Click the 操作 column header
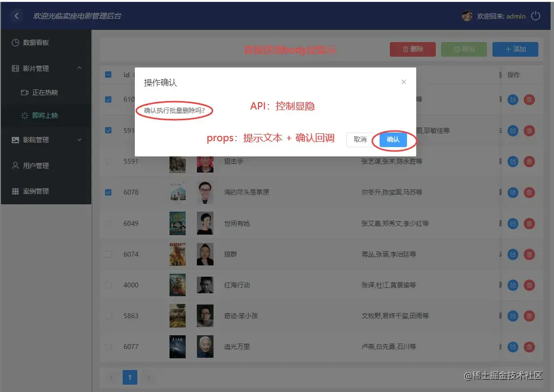 point(513,75)
